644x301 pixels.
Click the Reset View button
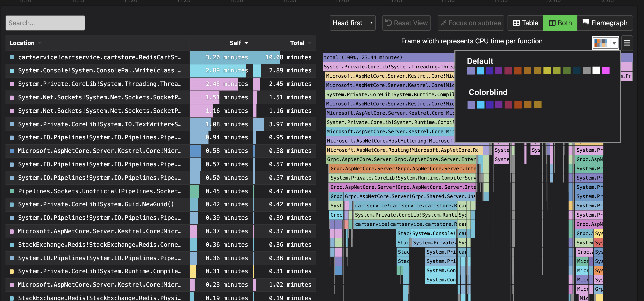[406, 23]
